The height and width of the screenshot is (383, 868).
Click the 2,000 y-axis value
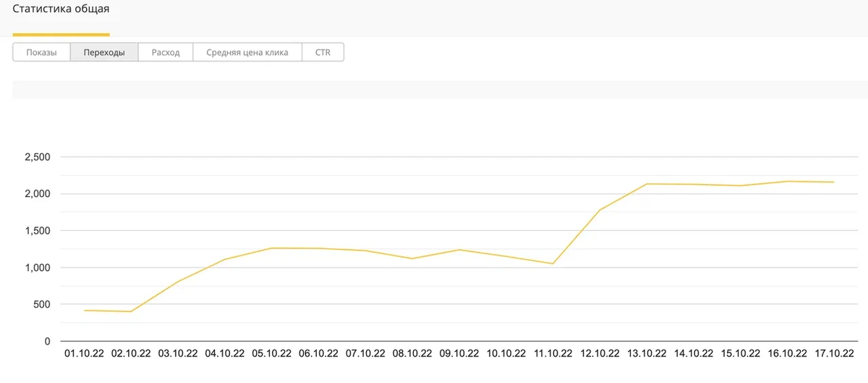click(38, 194)
